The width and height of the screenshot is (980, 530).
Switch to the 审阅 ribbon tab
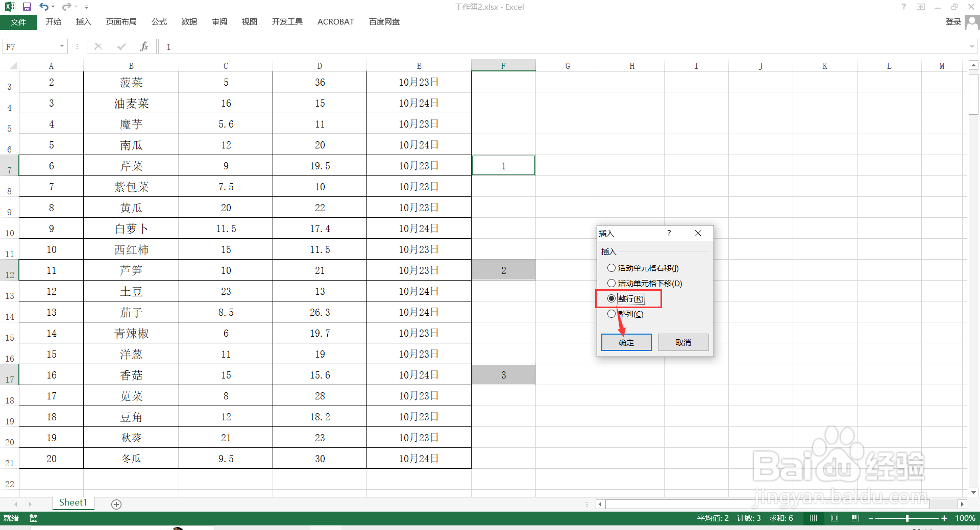219,22
